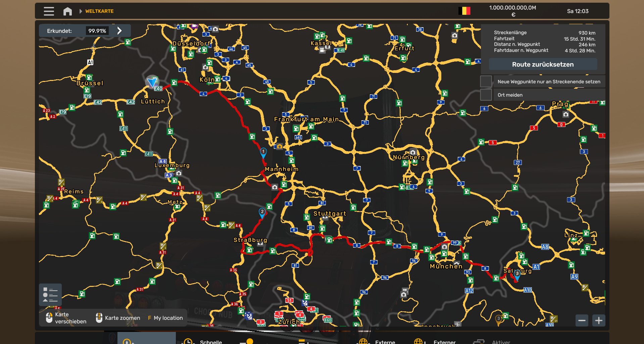Select waypoint 1 marker near Mannheim
This screenshot has height=344, width=644.
click(x=263, y=152)
